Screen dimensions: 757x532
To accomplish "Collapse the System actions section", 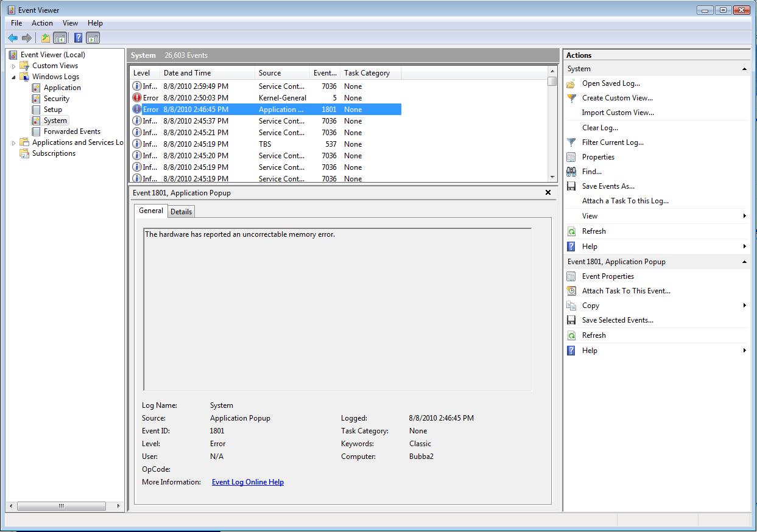I will point(744,69).
